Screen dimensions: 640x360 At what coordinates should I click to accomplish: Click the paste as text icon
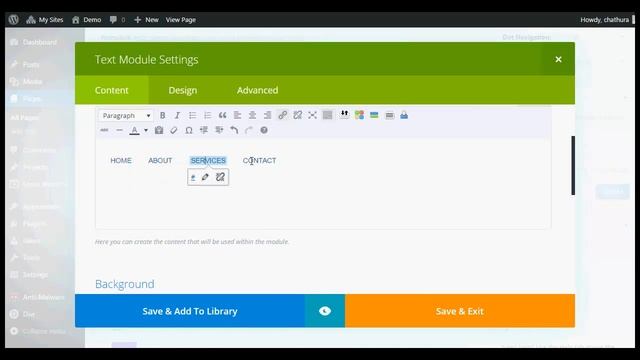point(159,130)
